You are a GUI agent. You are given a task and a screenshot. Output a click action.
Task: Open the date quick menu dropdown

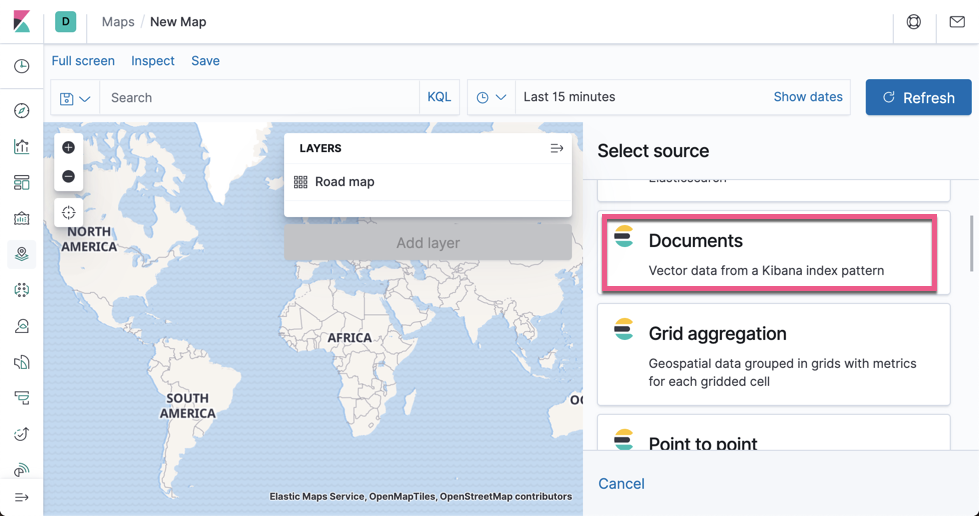pos(491,98)
